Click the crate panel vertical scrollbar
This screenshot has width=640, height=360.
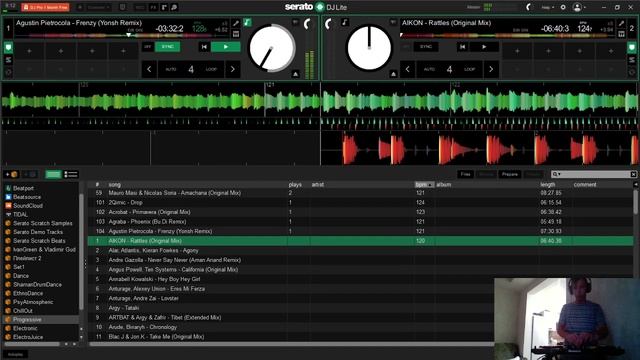pyautogui.click(x=81, y=251)
